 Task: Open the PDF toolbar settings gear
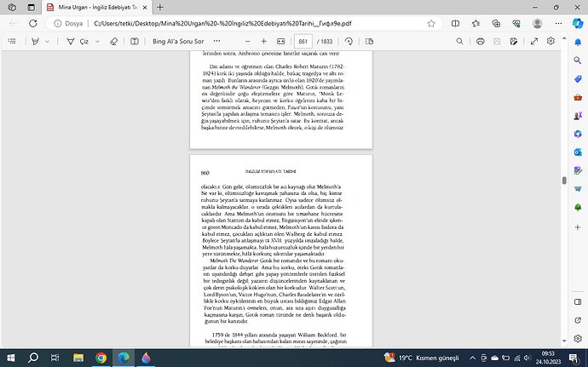552,41
